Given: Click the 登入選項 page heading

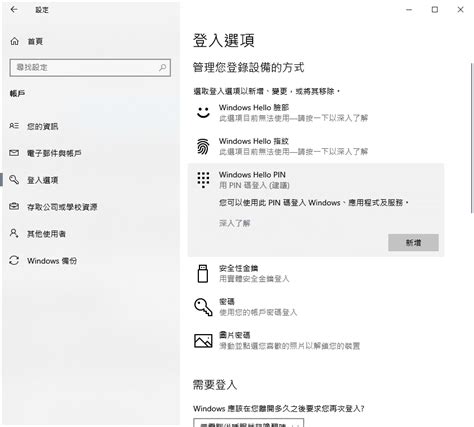Looking at the screenshot, I should click(x=224, y=41).
